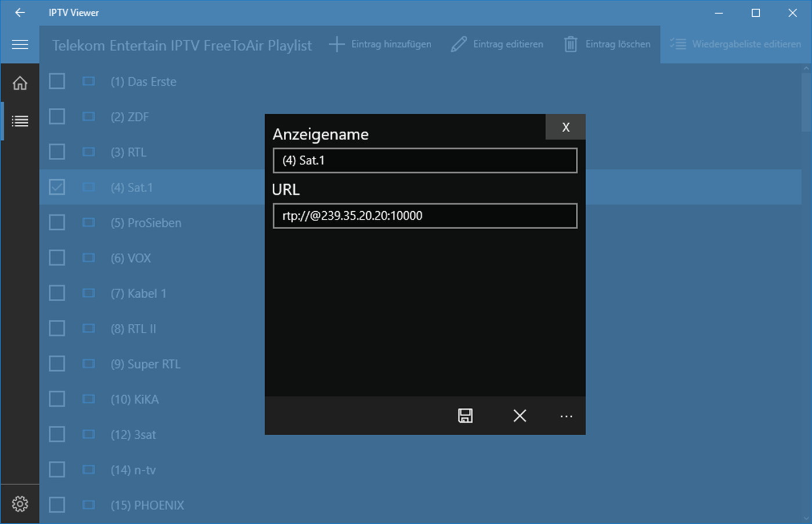Open the hamburger navigation menu

coord(20,45)
